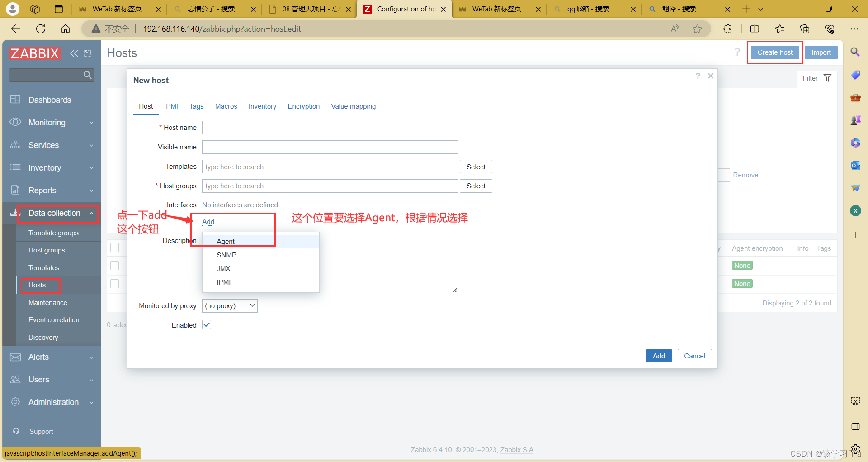Open the Dashboards menu icon
868x462 pixels.
tap(15, 100)
